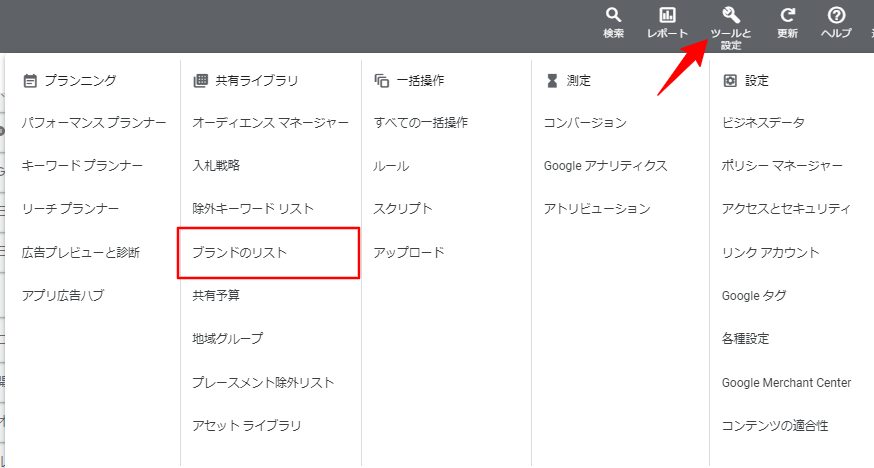874x468 pixels.
Task: Click the 更新 refresh icon
Action: click(788, 16)
